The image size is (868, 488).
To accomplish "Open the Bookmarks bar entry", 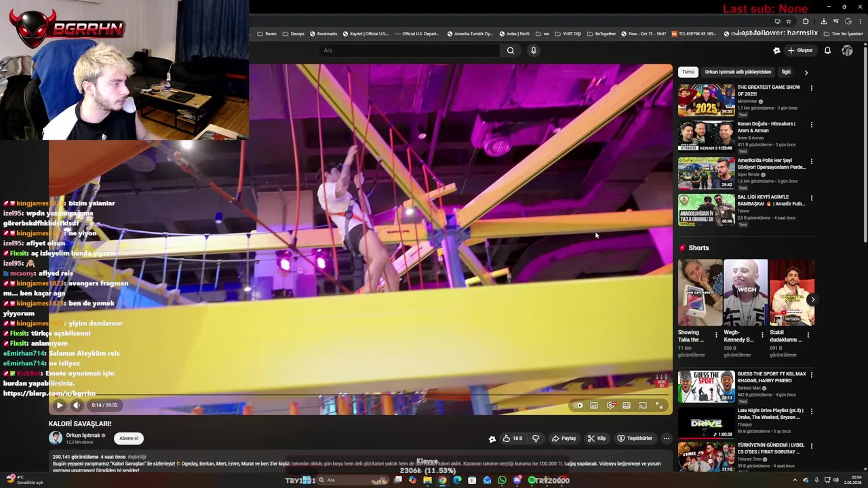I will 323,33.
